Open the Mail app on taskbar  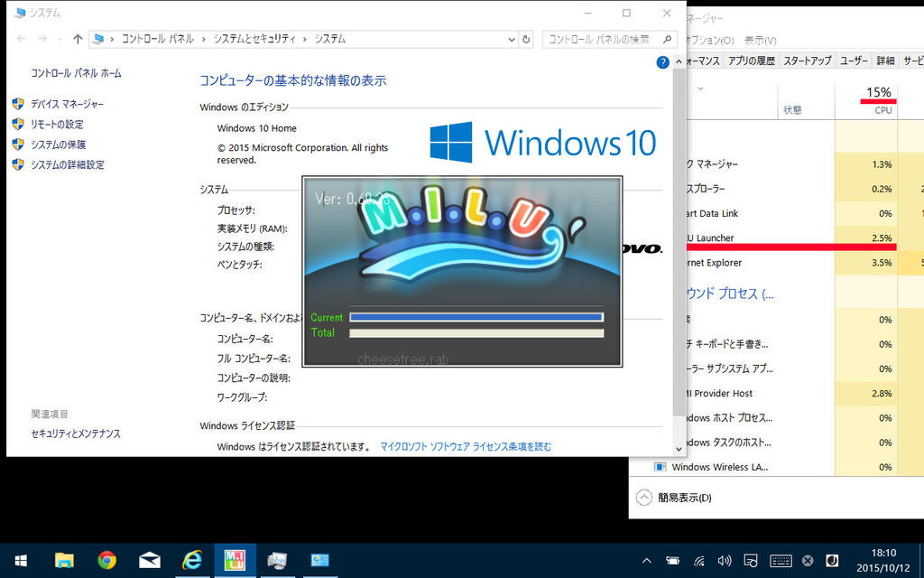click(149, 560)
